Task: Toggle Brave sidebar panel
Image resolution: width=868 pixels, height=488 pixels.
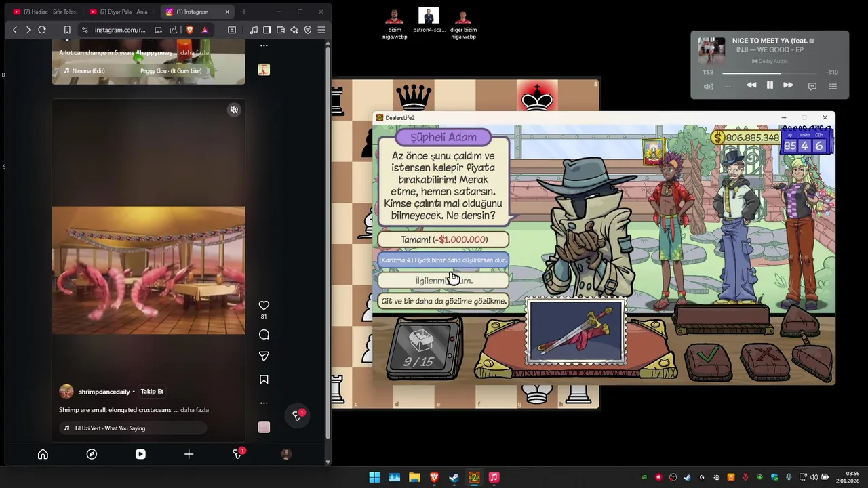Action: (x=267, y=30)
